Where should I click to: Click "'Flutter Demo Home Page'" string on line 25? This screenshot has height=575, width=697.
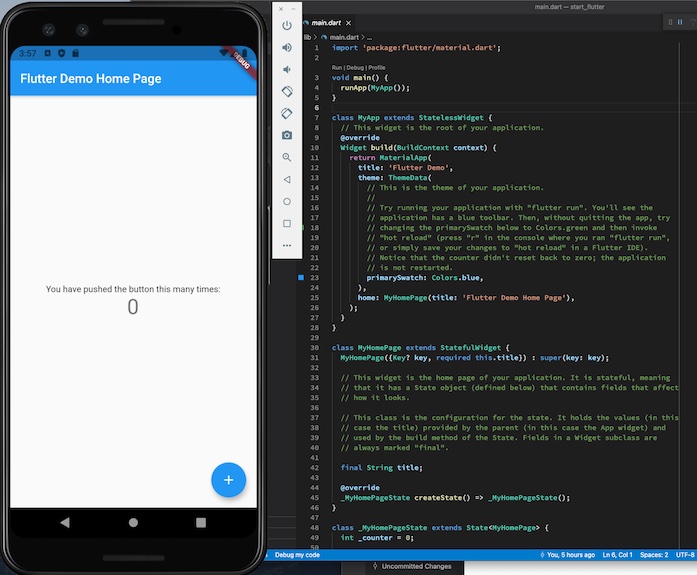(x=514, y=298)
